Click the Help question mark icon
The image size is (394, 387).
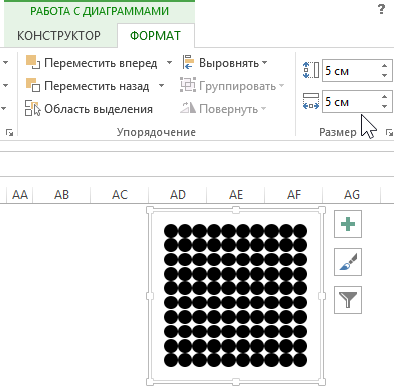(x=382, y=9)
